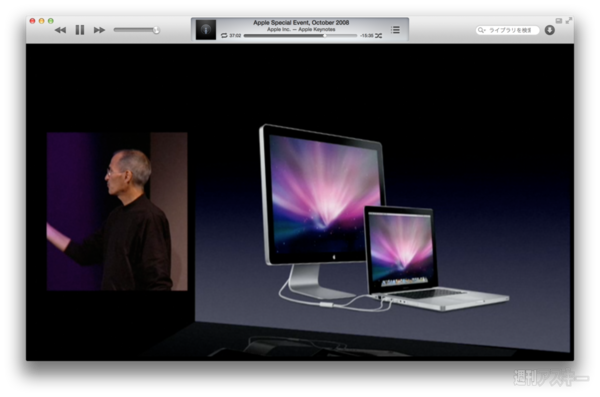Open the downloads arrow icon
Viewport: 600px width, 397px height.
point(550,30)
